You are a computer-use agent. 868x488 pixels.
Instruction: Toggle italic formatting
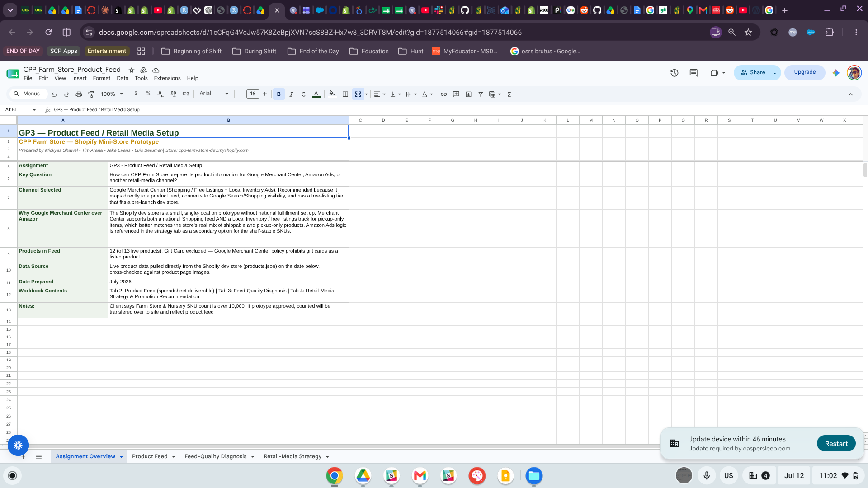pyautogui.click(x=291, y=94)
